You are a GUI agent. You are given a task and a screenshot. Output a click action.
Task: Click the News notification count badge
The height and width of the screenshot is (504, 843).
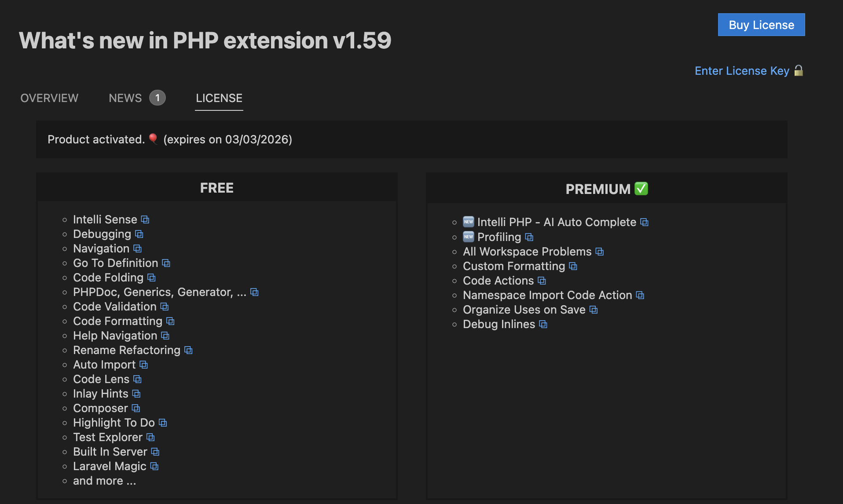click(158, 98)
